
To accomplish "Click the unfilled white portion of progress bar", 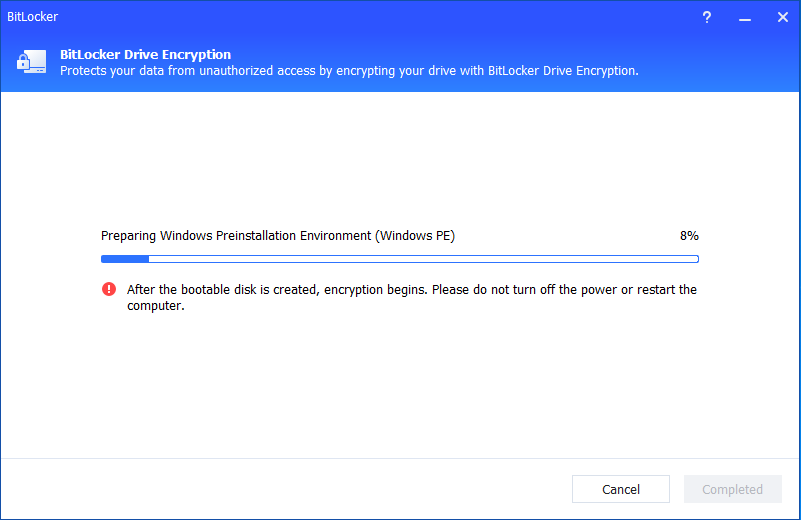I will click(420, 259).
